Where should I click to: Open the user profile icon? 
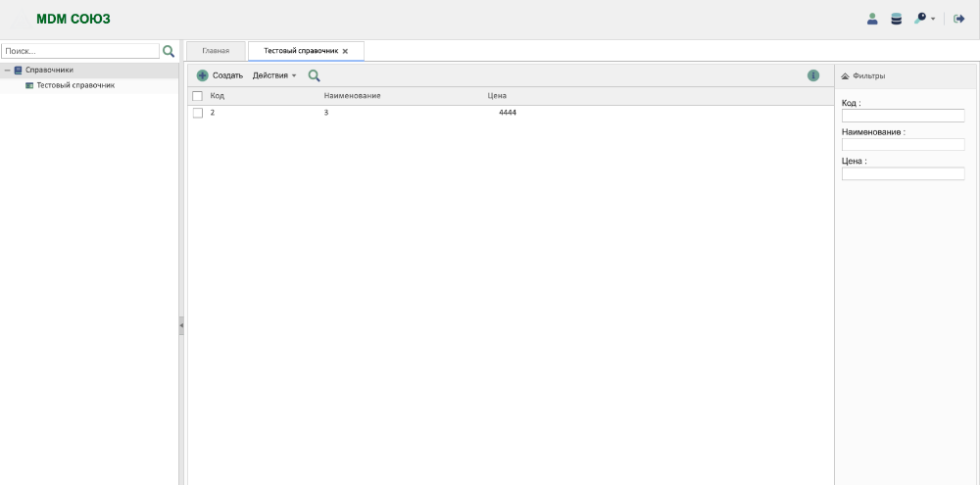tap(872, 19)
